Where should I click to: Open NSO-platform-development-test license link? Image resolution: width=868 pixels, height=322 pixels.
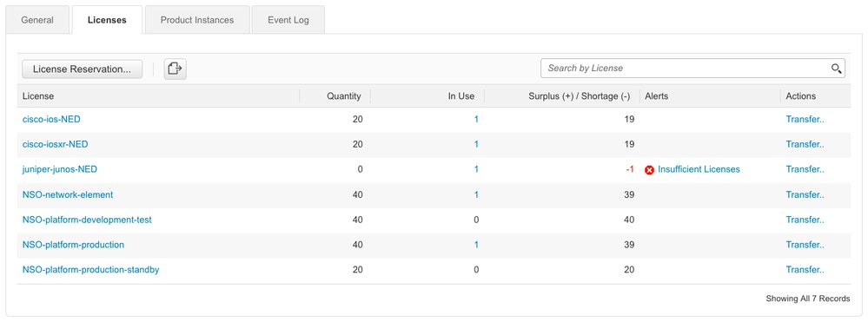87,220
